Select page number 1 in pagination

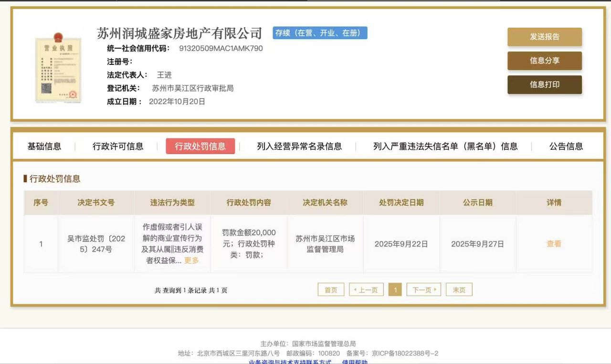point(395,290)
